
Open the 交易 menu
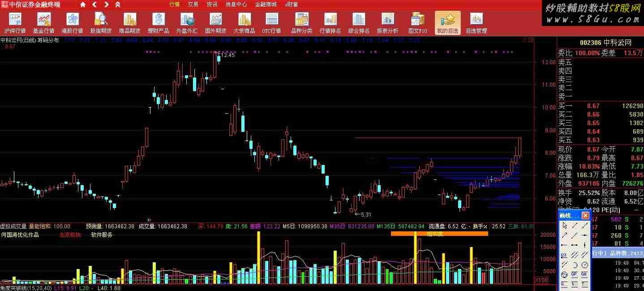click(x=193, y=4)
